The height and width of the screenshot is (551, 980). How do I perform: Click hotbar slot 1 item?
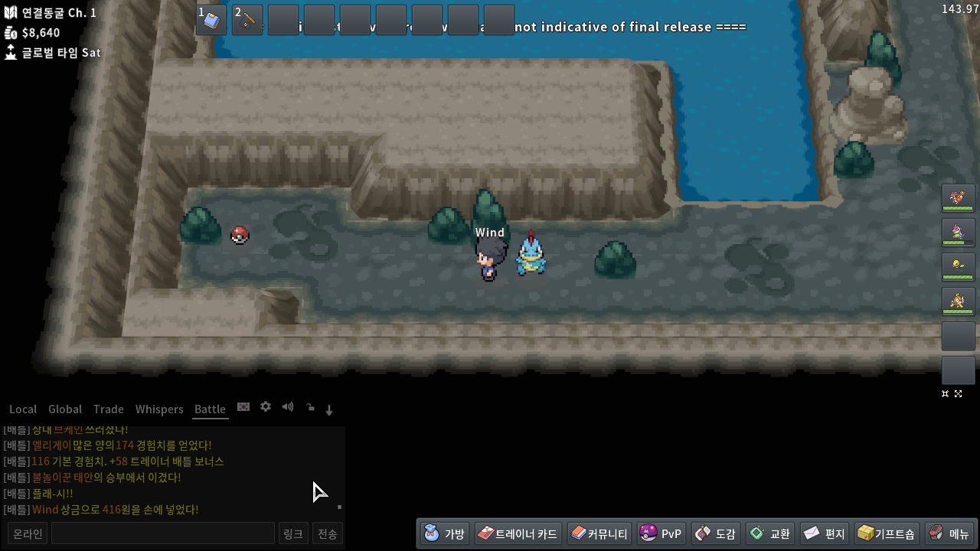point(211,21)
